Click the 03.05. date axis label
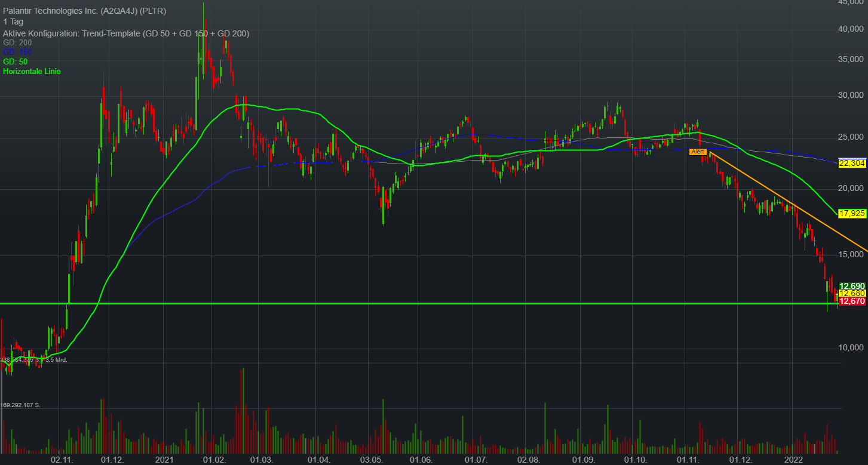This screenshot has width=868, height=465. coord(372,460)
